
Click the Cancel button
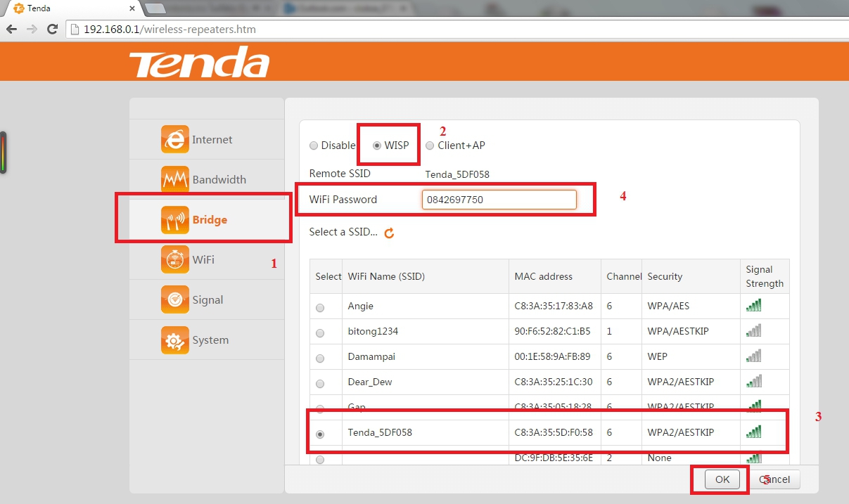[x=774, y=479]
